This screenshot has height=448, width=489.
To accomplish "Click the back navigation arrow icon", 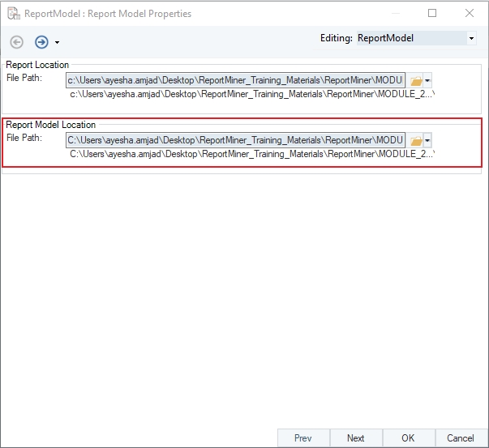I will tap(17, 42).
